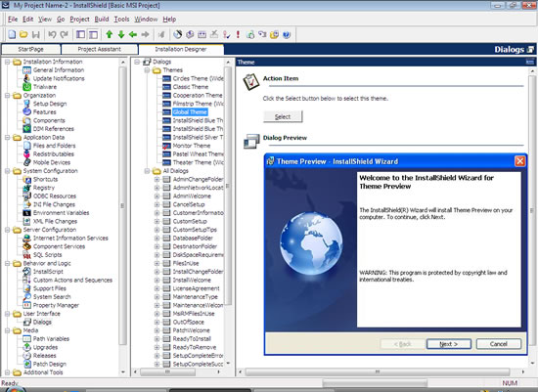Expand the AdminWelcome dialog node
Image resolution: width=538 pixels, height=392 pixels.
tap(157, 196)
